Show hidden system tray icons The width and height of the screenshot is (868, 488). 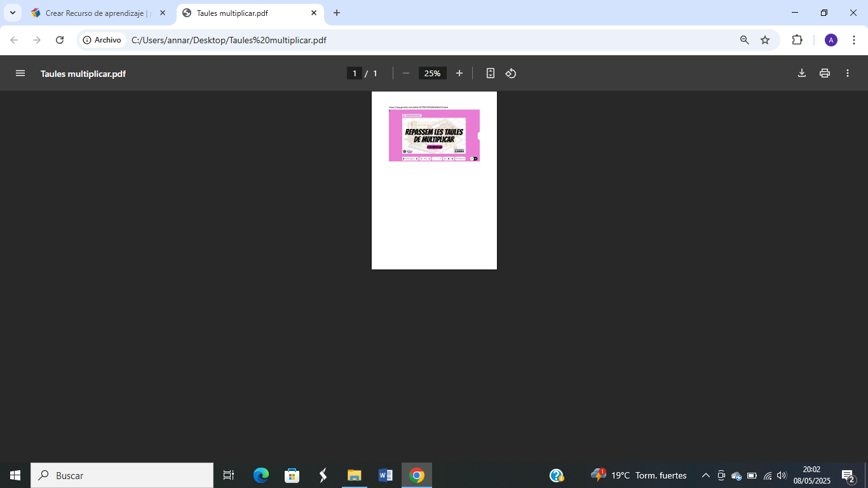(x=705, y=475)
